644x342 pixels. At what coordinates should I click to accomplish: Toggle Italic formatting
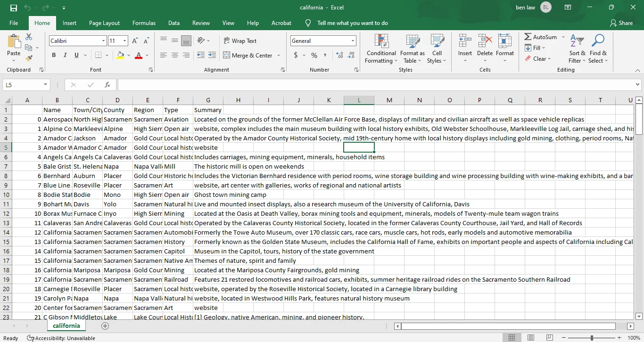[65, 55]
